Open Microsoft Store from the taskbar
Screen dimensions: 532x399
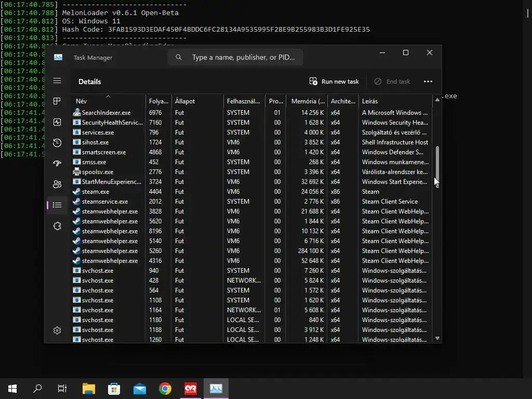pyautogui.click(x=114, y=389)
